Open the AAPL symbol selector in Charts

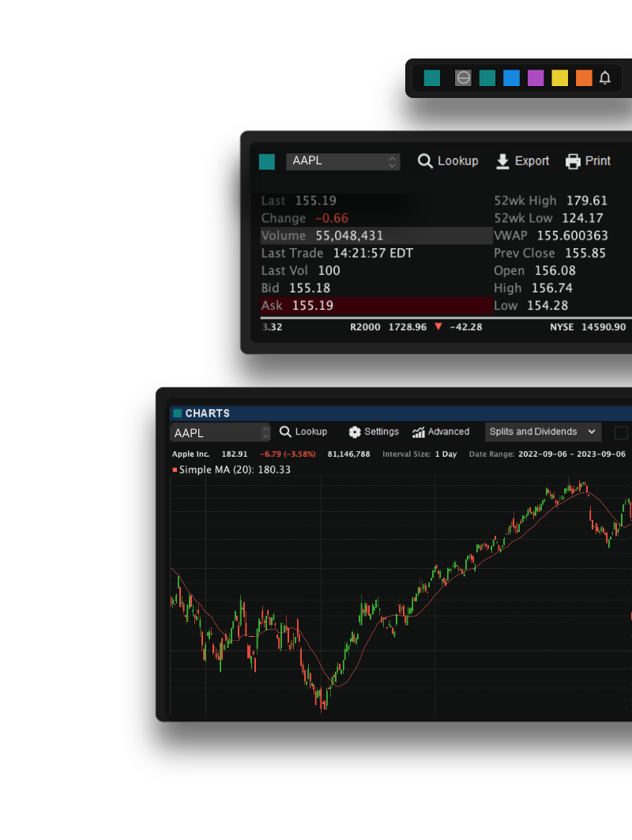pyautogui.click(x=220, y=433)
